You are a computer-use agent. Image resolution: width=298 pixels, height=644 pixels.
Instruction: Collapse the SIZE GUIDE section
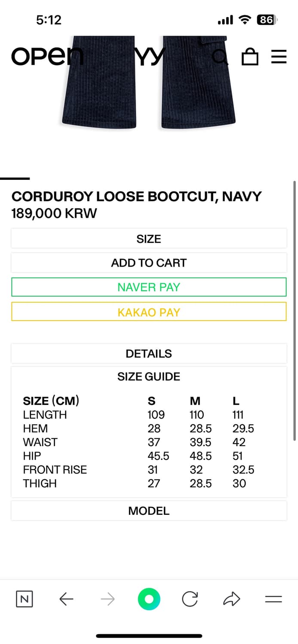[x=149, y=377]
